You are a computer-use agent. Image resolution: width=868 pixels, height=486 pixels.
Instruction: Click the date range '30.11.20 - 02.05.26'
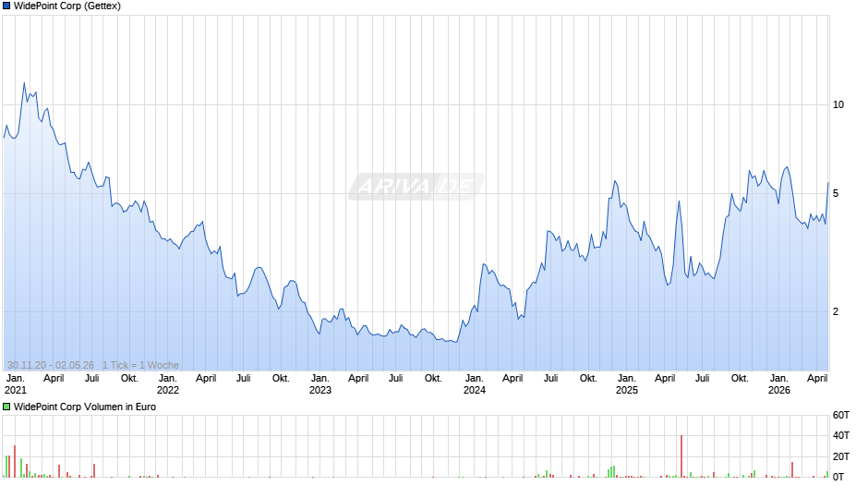[51, 365]
